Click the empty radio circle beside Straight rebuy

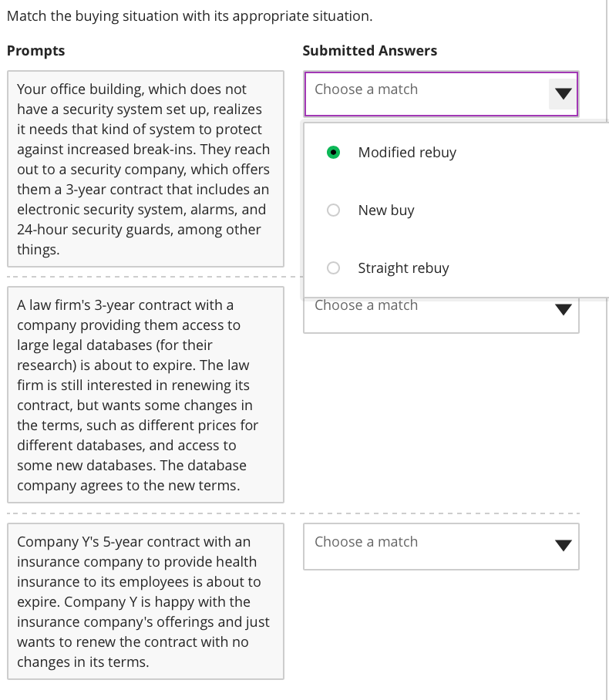point(333,268)
